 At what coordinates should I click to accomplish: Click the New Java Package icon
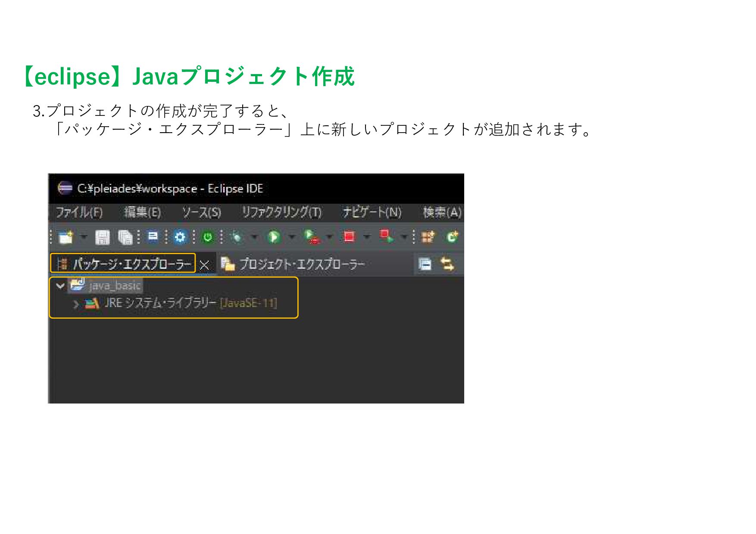click(428, 236)
